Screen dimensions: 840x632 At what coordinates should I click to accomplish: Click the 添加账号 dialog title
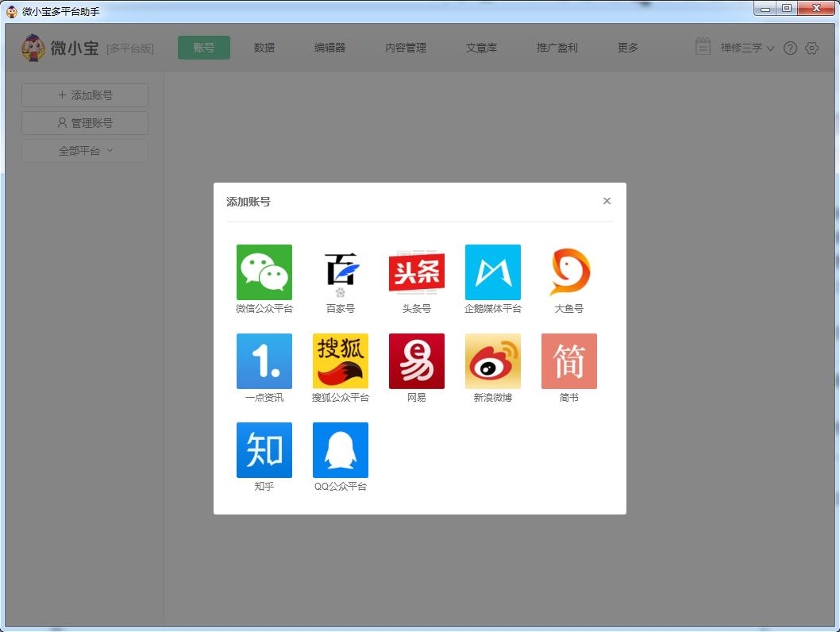click(x=248, y=202)
